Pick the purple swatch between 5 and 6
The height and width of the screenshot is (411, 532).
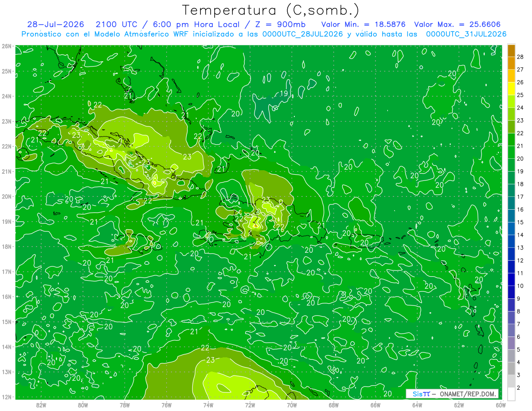[x=511, y=343]
